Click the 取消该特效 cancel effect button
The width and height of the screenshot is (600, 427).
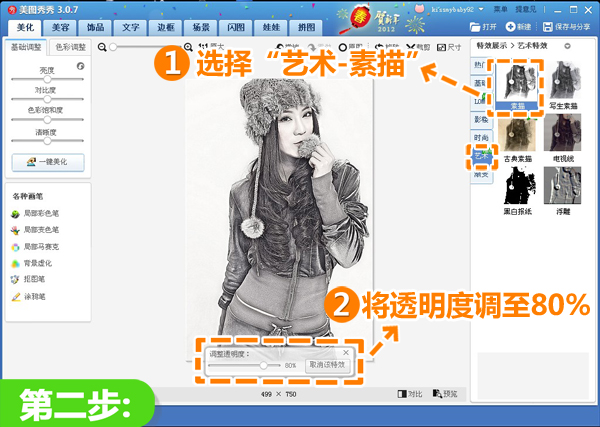click(327, 365)
